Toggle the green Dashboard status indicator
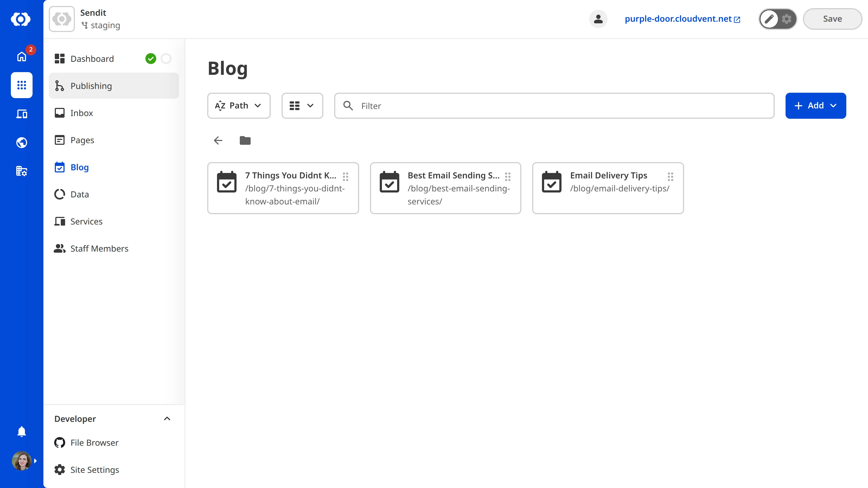The height and width of the screenshot is (488, 868). (x=151, y=58)
